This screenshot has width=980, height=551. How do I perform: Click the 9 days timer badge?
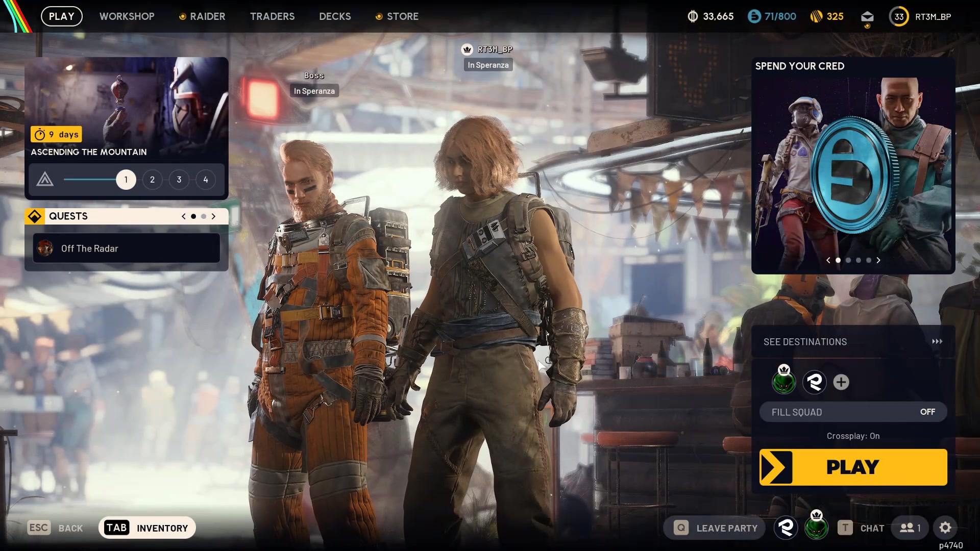pos(56,135)
